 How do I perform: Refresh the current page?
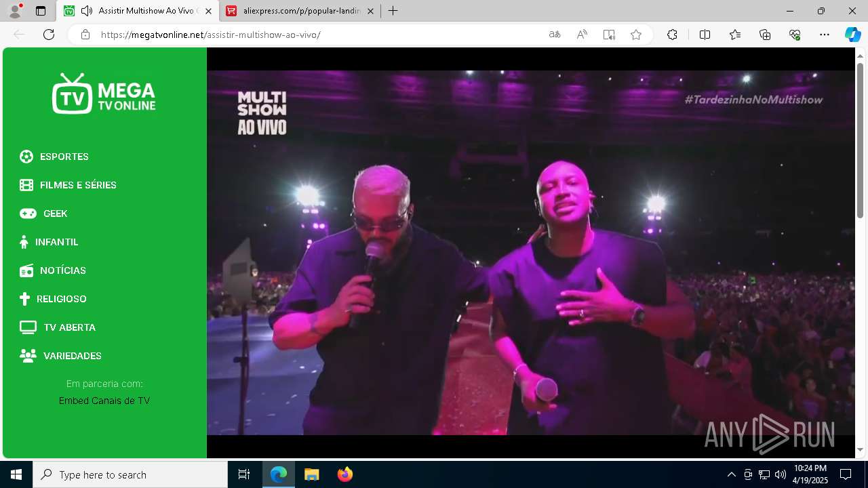[49, 35]
